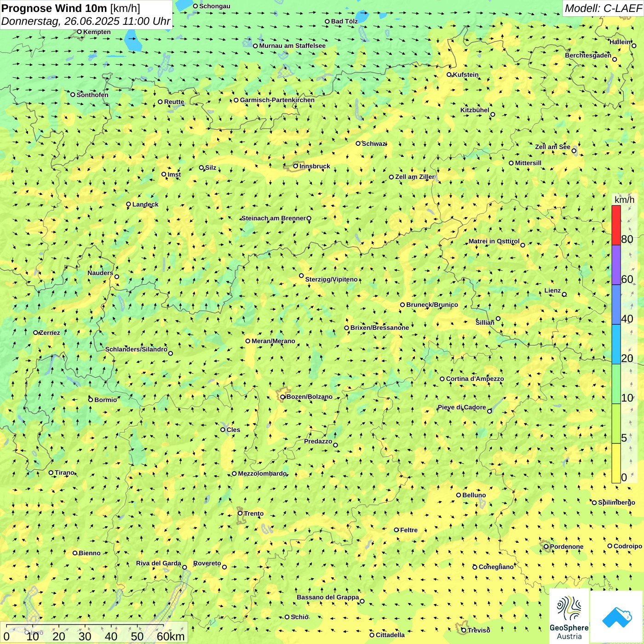
Task: Click the 'Codroipo' label
Action: [628, 546]
